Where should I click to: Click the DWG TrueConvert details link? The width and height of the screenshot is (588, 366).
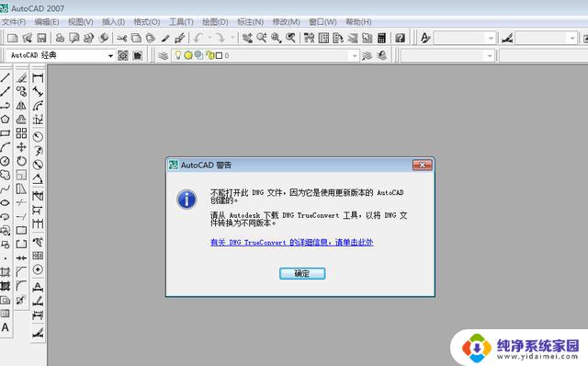pyautogui.click(x=292, y=243)
